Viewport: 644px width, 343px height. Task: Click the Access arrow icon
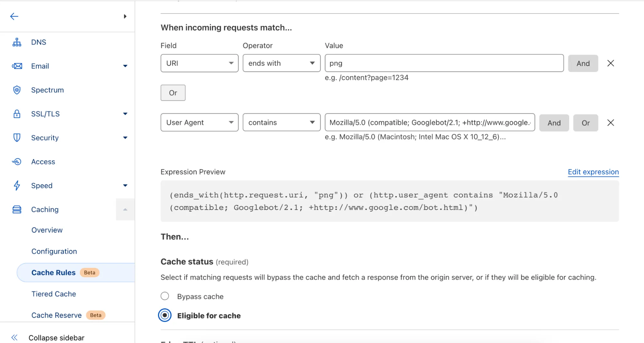coord(17,162)
